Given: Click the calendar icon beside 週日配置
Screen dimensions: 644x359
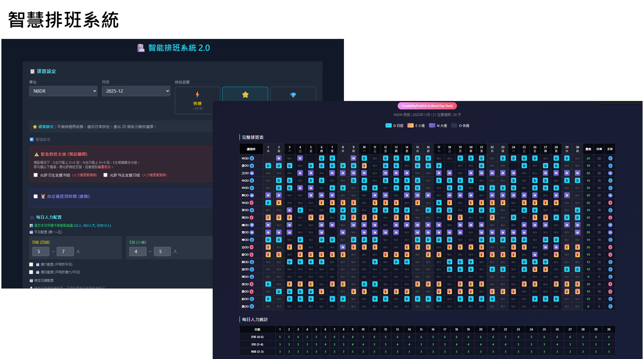Looking at the screenshot, I should 38,272.
